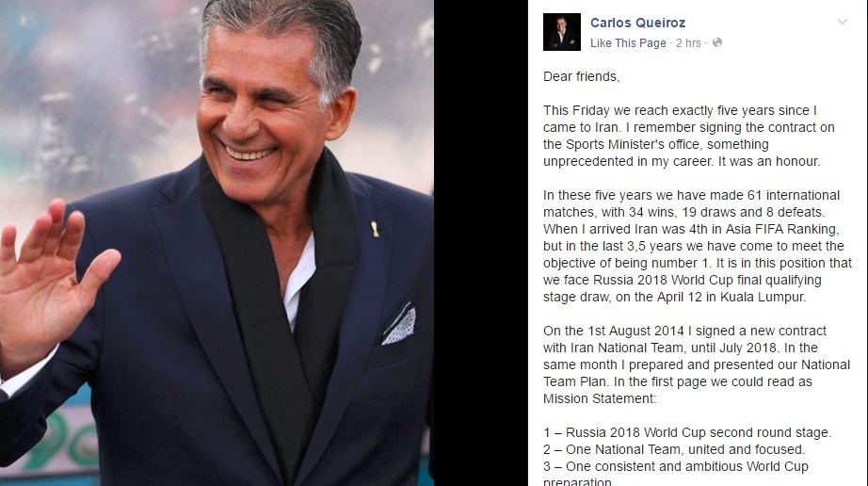The height and width of the screenshot is (486, 868).
Task: Click list item 1 about Russia 2018 second round
Action: (687, 433)
